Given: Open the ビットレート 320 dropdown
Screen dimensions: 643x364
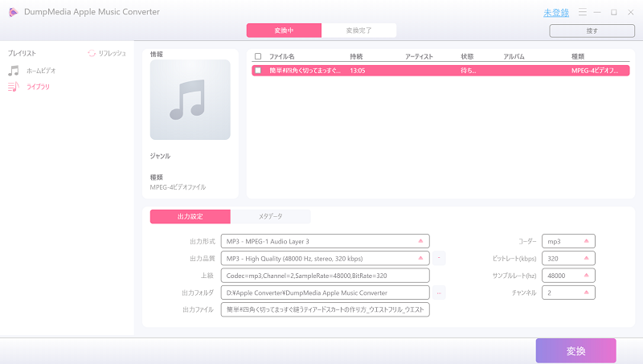Looking at the screenshot, I should point(568,259).
